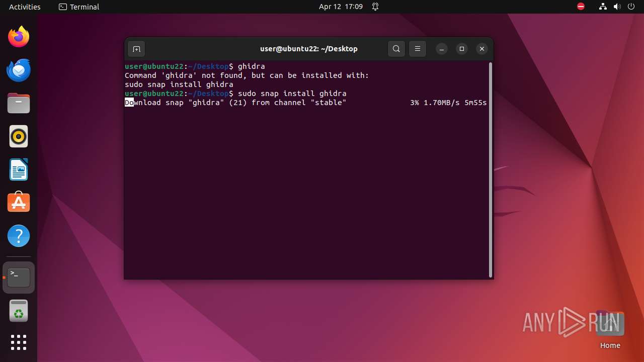Image resolution: width=644 pixels, height=362 pixels.
Task: Open Ubuntu Software store
Action: tap(19, 203)
